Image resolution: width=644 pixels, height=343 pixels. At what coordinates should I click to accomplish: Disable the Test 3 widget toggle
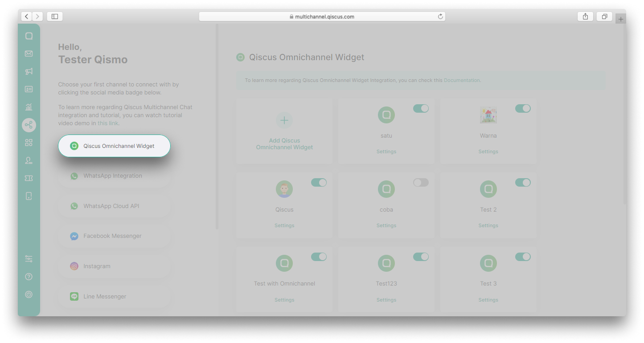coord(523,257)
